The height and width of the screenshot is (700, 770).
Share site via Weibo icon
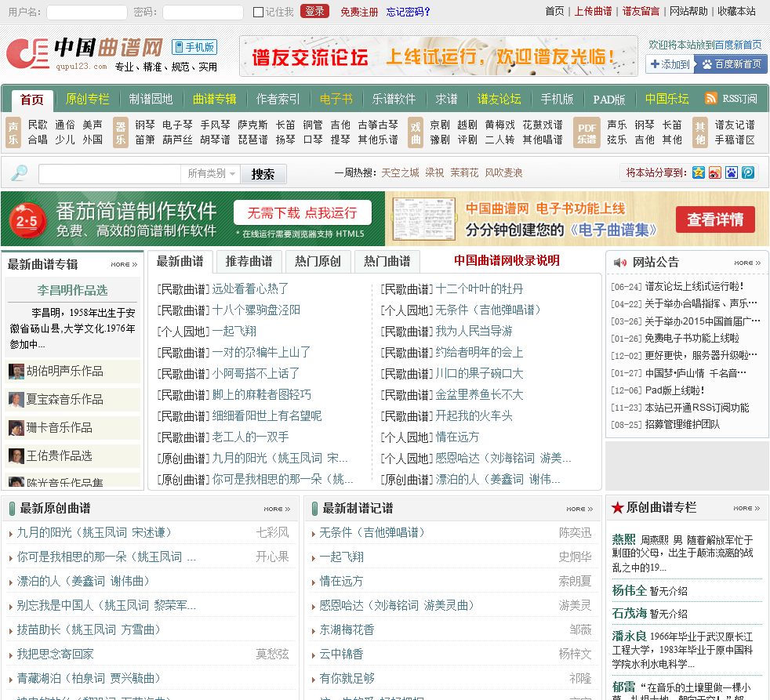coord(715,172)
